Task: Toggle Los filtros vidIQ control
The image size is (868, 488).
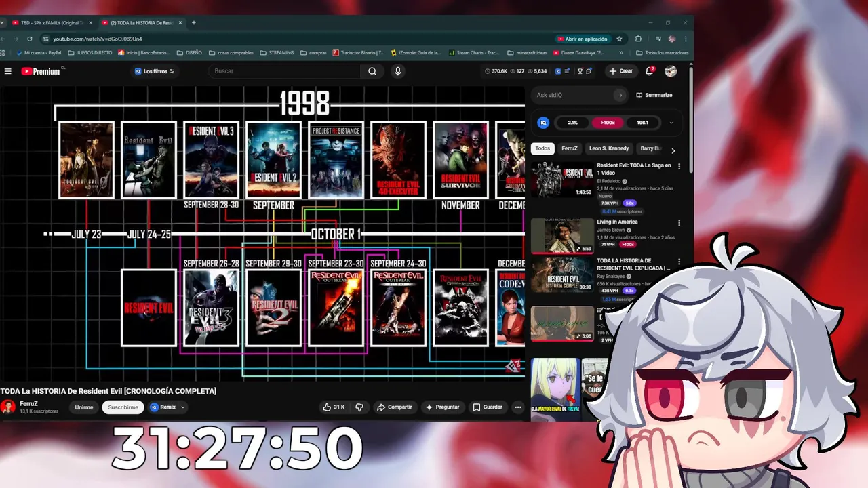Action: coord(155,71)
